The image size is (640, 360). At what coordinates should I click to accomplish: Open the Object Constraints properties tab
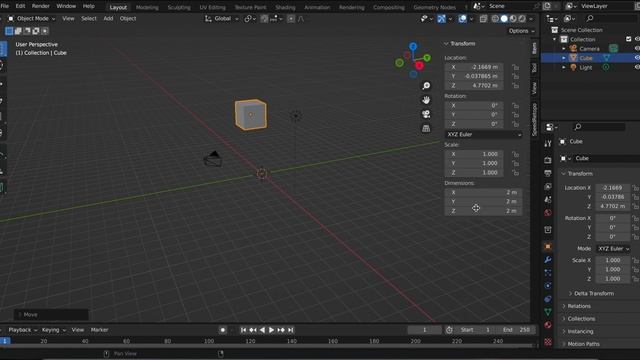pyautogui.click(x=548, y=299)
